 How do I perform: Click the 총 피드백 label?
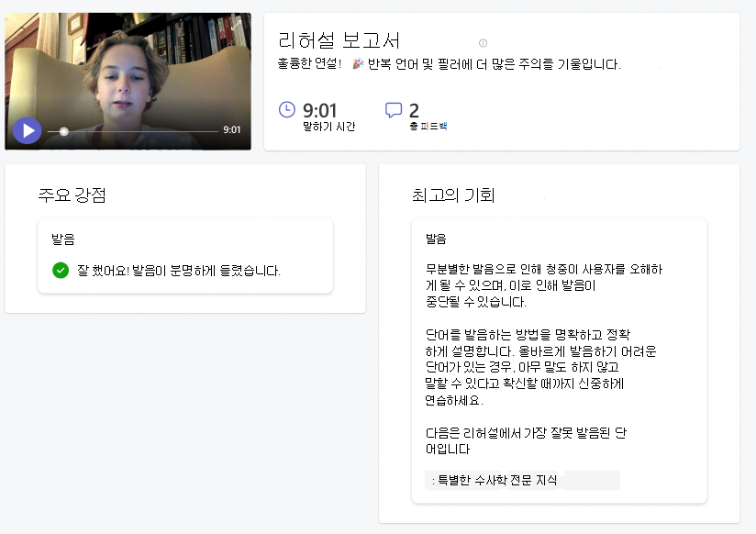pyautogui.click(x=428, y=127)
